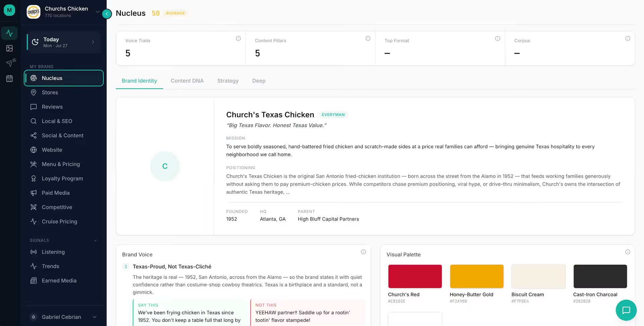Click the Website globe icon
The image size is (644, 326).
34,150
